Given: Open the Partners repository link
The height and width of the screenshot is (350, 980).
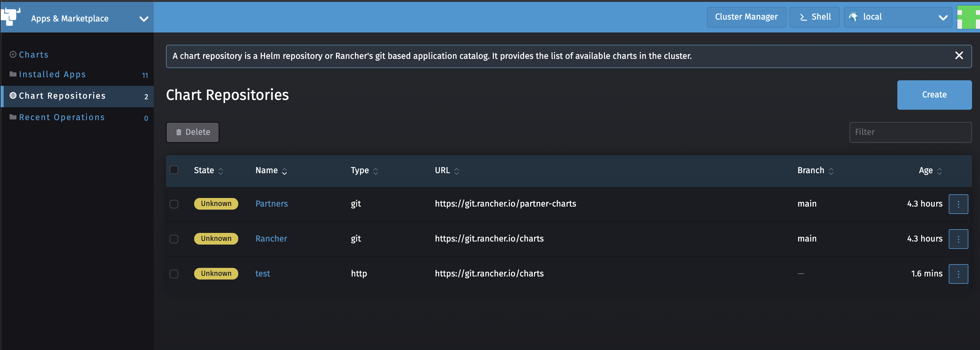Looking at the screenshot, I should (x=271, y=204).
